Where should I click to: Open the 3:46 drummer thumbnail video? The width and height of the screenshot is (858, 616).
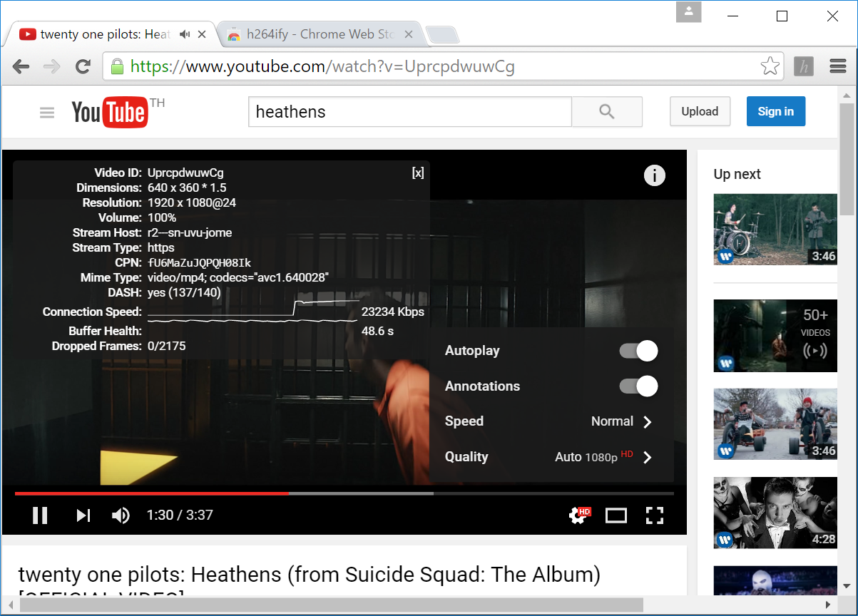[x=775, y=229]
